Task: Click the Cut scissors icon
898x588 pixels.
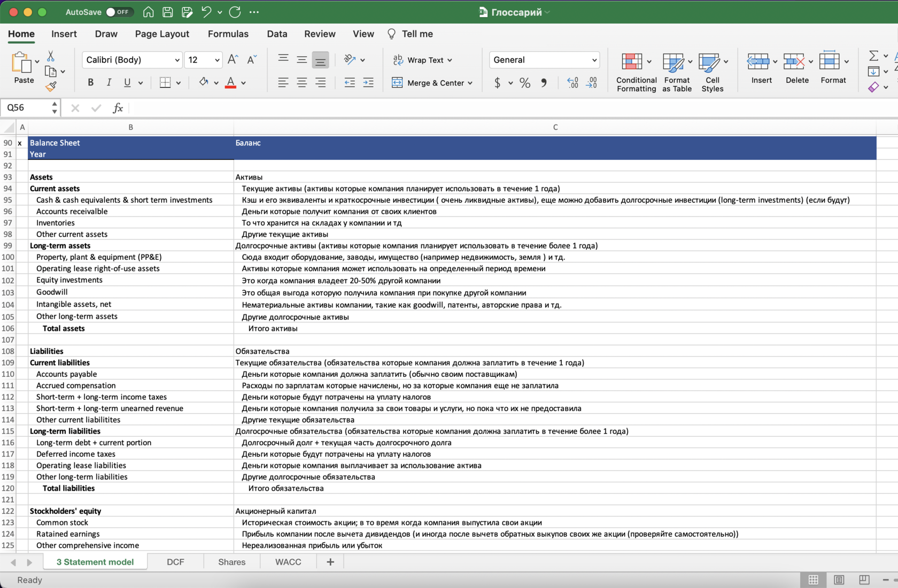Action: (x=51, y=56)
